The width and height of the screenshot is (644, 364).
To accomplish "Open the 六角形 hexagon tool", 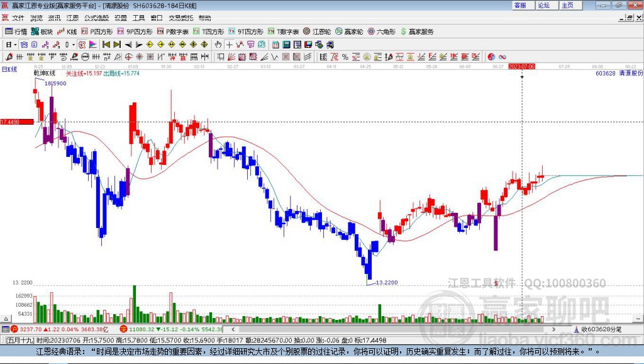I will 382,31.
